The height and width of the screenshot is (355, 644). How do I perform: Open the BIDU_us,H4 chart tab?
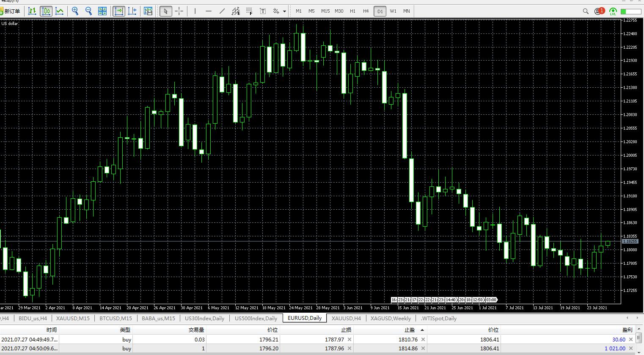33,318
